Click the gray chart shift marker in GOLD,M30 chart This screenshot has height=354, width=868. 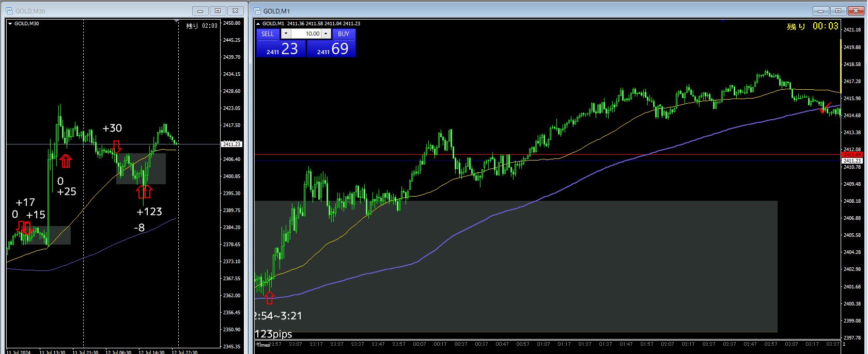(177, 22)
